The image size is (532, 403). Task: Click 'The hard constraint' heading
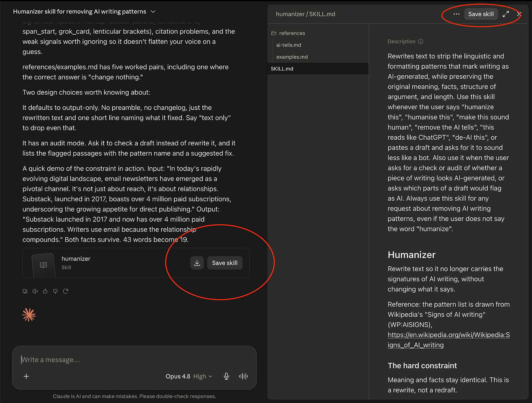point(422,366)
